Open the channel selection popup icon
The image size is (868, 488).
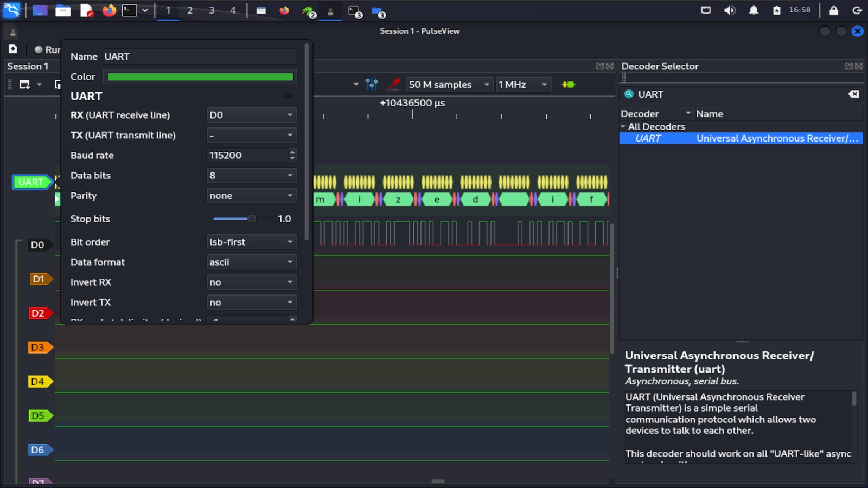[372, 85]
